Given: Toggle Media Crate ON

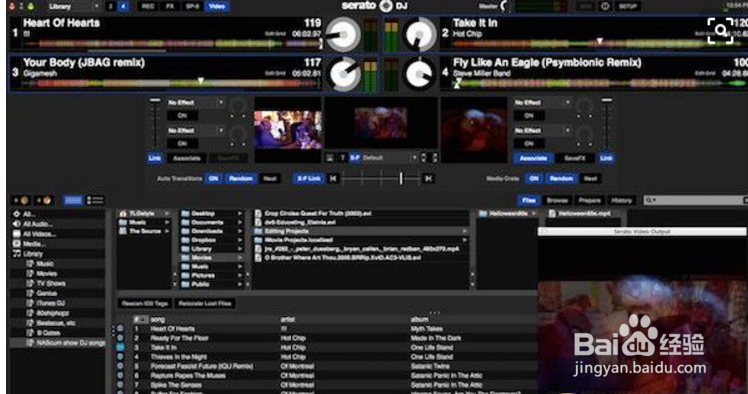Looking at the screenshot, I should 534,178.
